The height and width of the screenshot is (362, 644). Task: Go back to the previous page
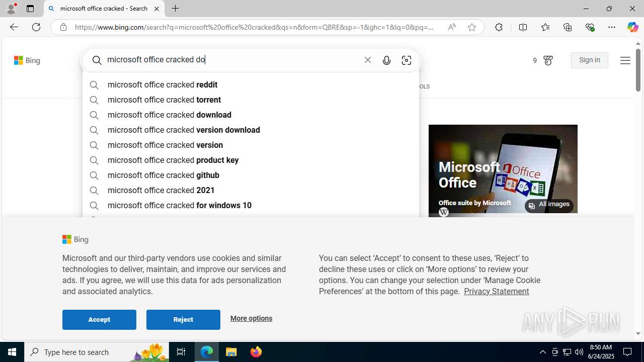[14, 27]
